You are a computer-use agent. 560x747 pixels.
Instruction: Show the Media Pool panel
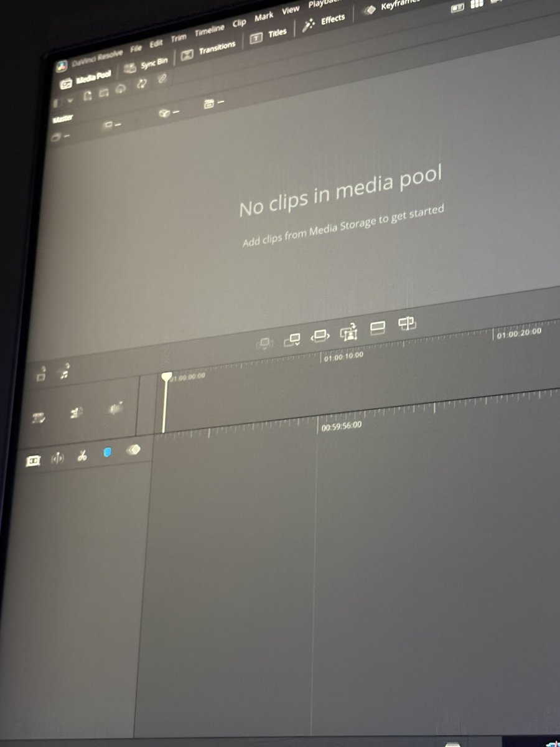click(86, 78)
